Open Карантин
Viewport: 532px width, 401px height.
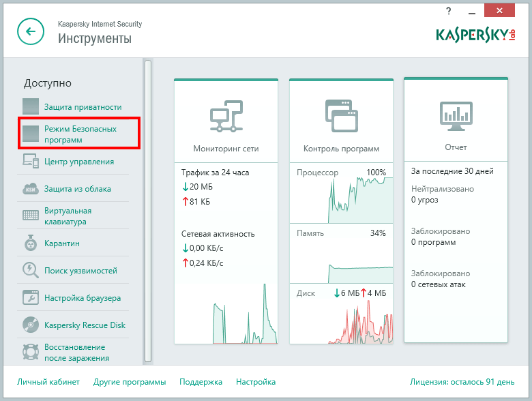62,243
